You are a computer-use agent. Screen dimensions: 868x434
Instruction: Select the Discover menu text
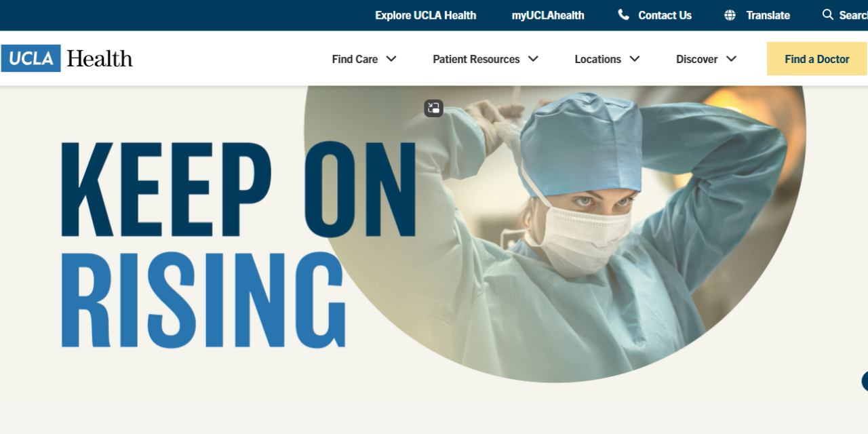pos(696,59)
